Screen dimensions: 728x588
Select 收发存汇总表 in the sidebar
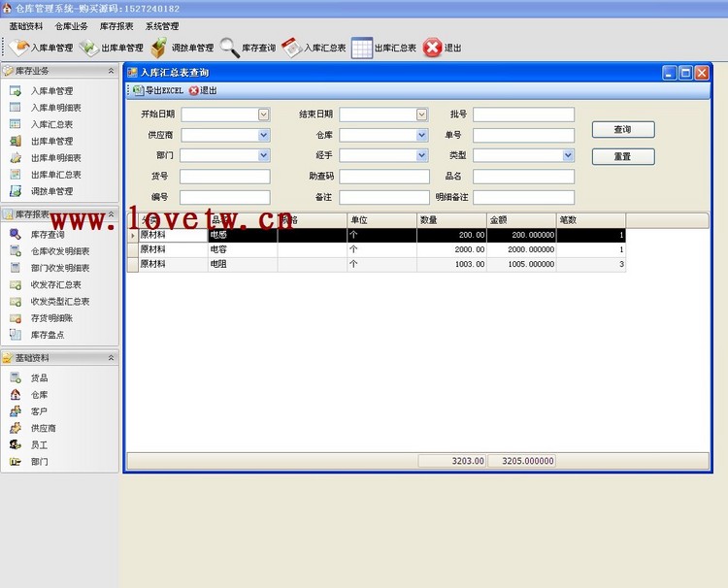click(55, 284)
